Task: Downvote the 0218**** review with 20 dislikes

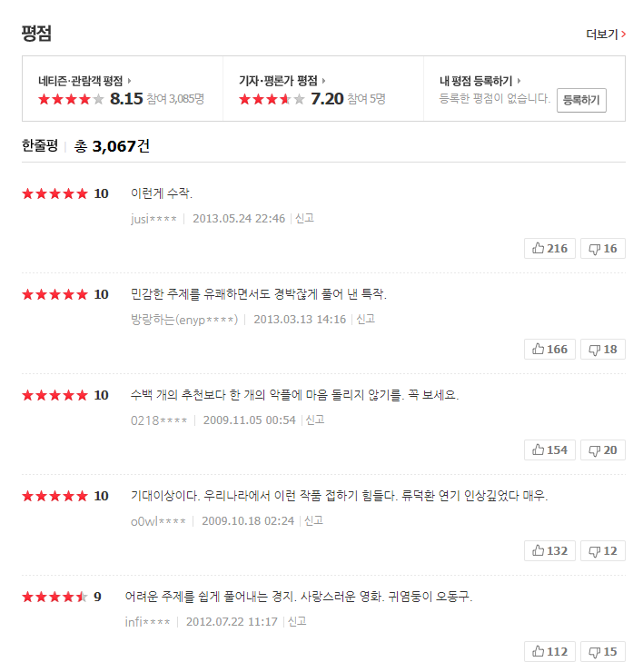Action: (602, 450)
